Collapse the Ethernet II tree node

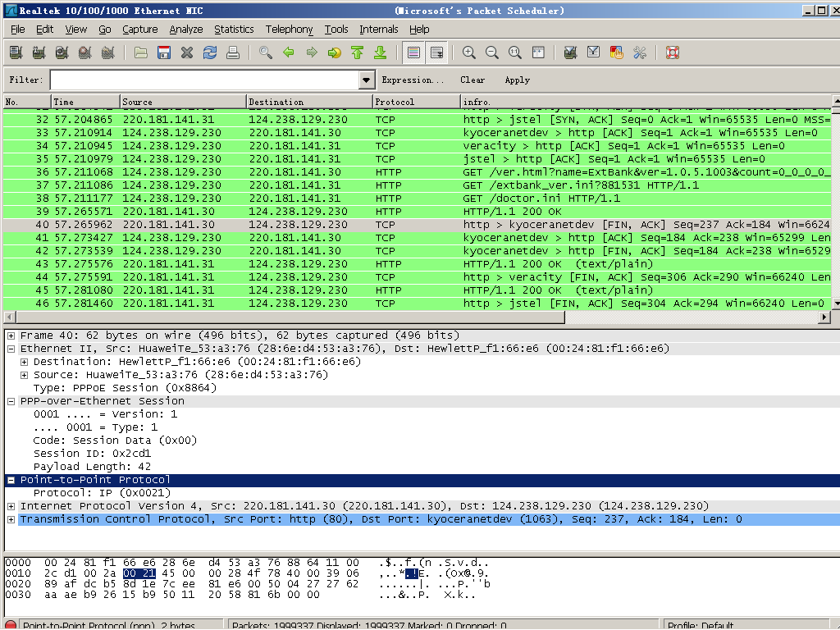[x=11, y=349]
